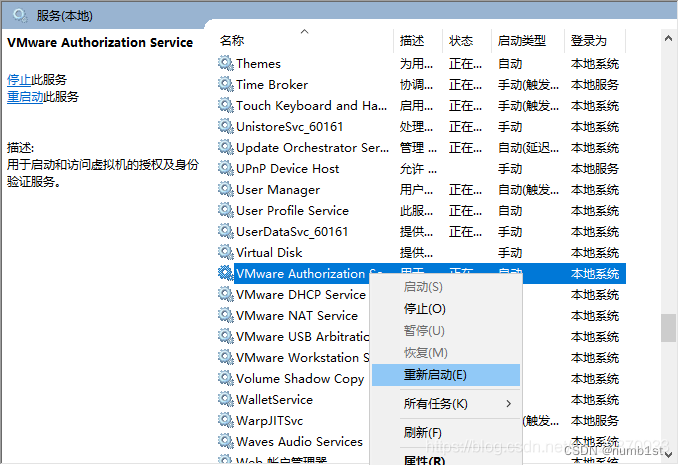Viewport: 679px width, 465px height.
Task: Click the VMware Authorization Service gear icon
Action: [226, 273]
